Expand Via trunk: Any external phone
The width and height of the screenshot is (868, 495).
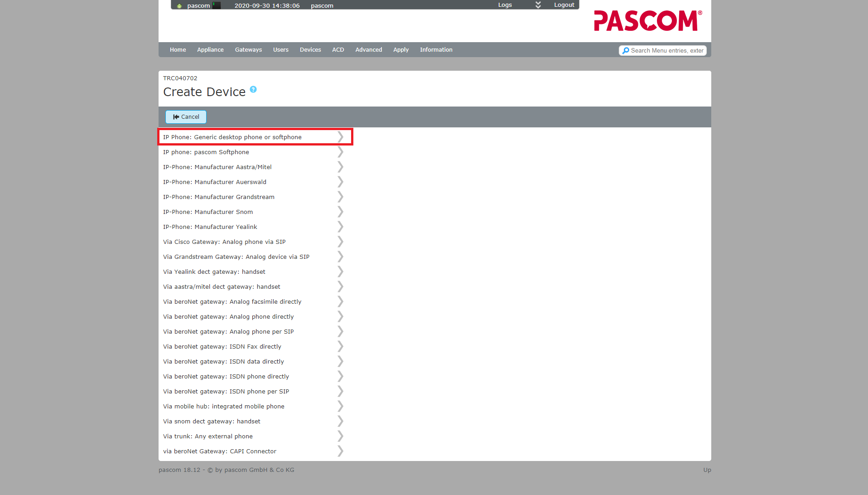click(x=340, y=437)
